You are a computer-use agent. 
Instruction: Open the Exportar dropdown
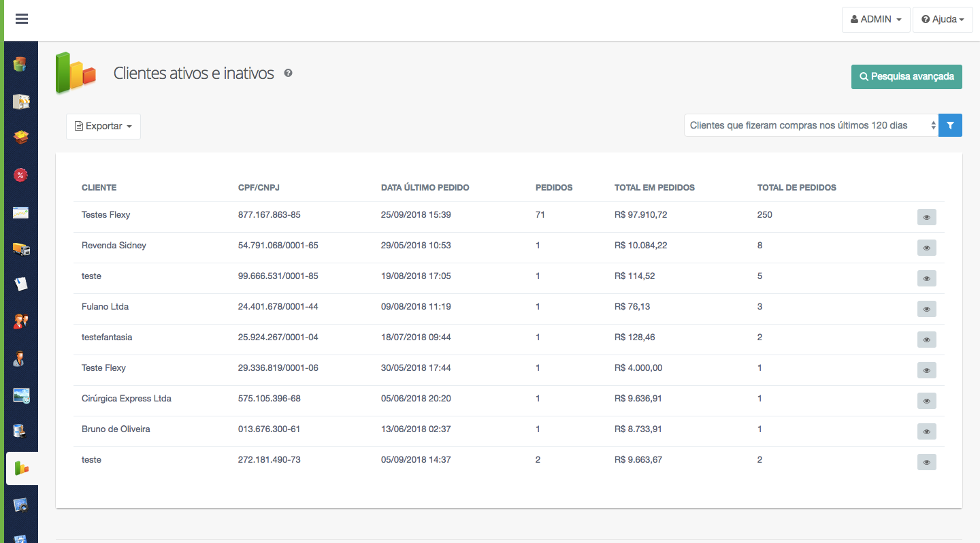coord(103,127)
